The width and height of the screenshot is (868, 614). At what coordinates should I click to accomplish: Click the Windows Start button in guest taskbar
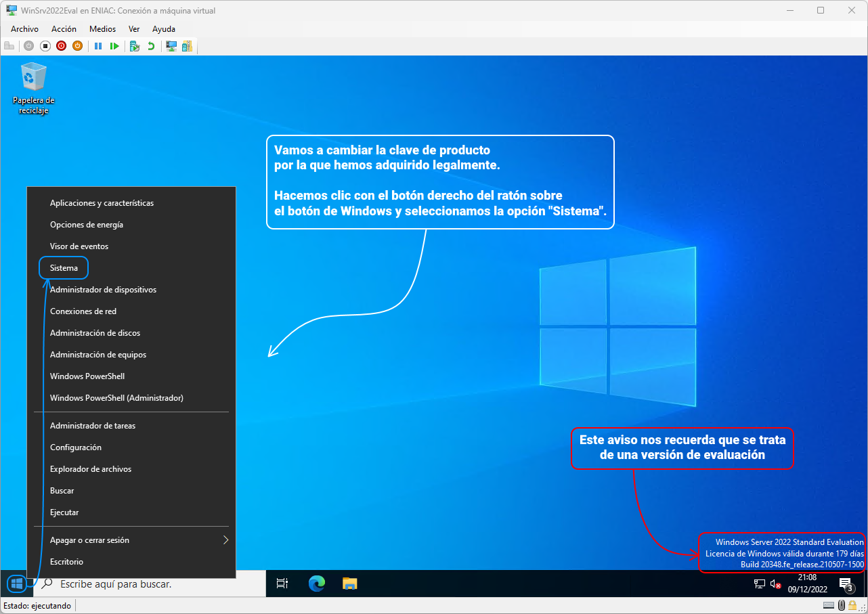(x=17, y=583)
